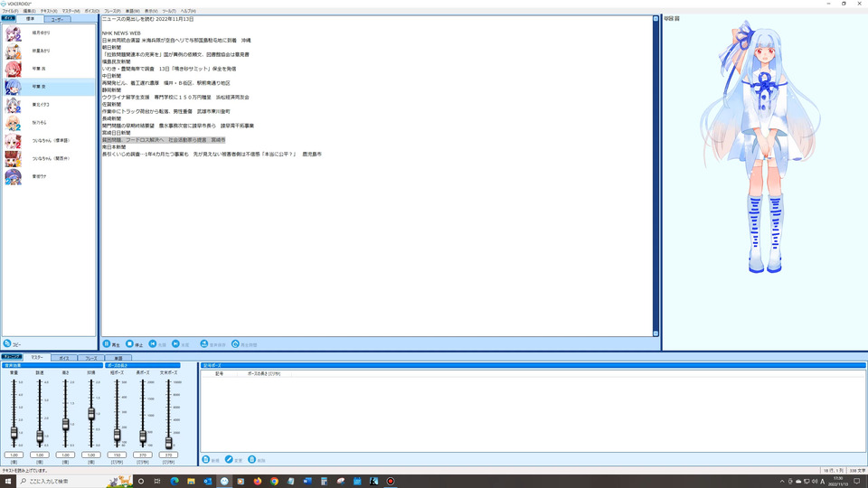
Task: Open the 単語(W) menu
Action: coord(133,11)
